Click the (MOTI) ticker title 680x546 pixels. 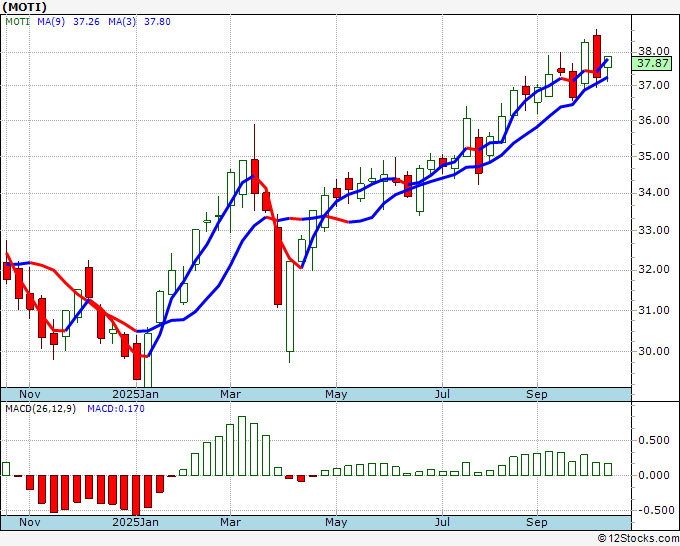click(x=24, y=7)
